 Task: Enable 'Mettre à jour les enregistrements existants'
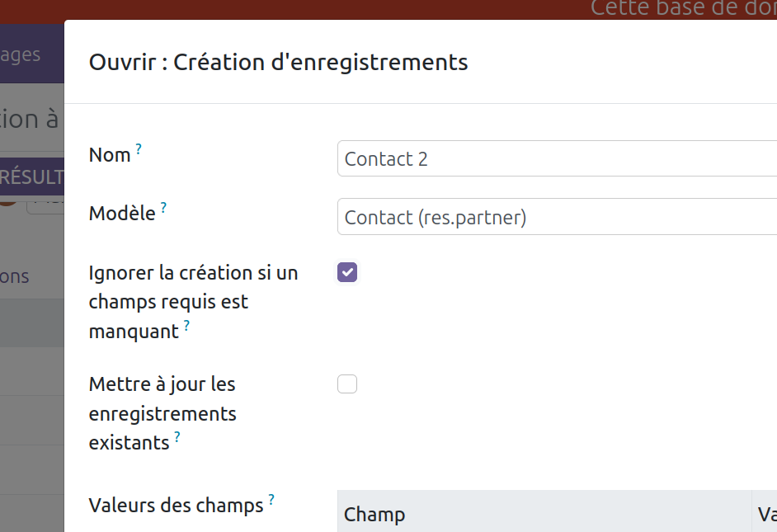click(347, 384)
